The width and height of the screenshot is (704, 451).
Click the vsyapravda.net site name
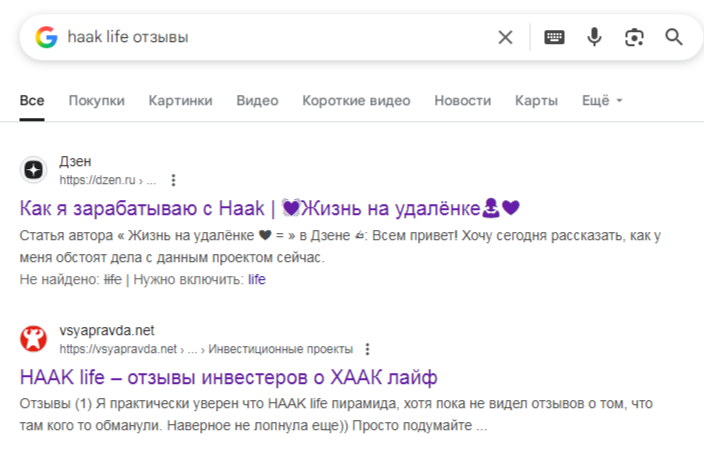click(107, 331)
